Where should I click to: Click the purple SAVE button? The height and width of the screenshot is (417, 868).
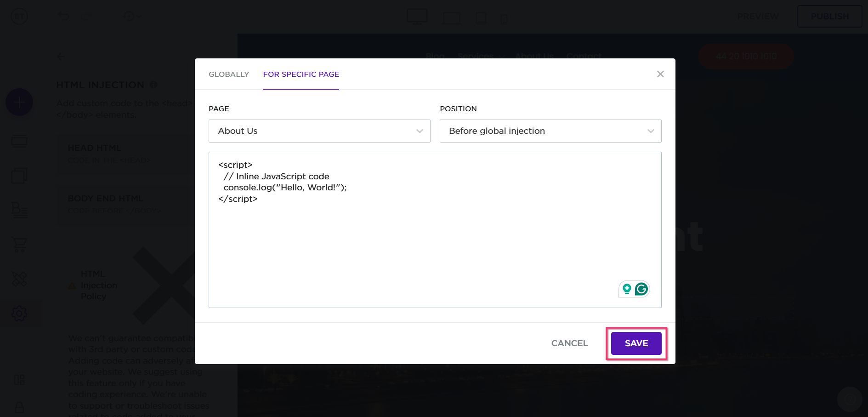click(636, 343)
